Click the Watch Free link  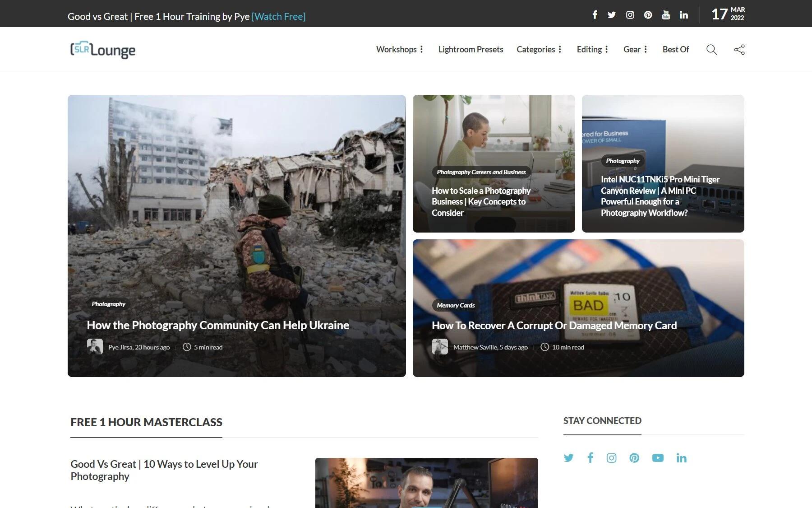click(278, 17)
